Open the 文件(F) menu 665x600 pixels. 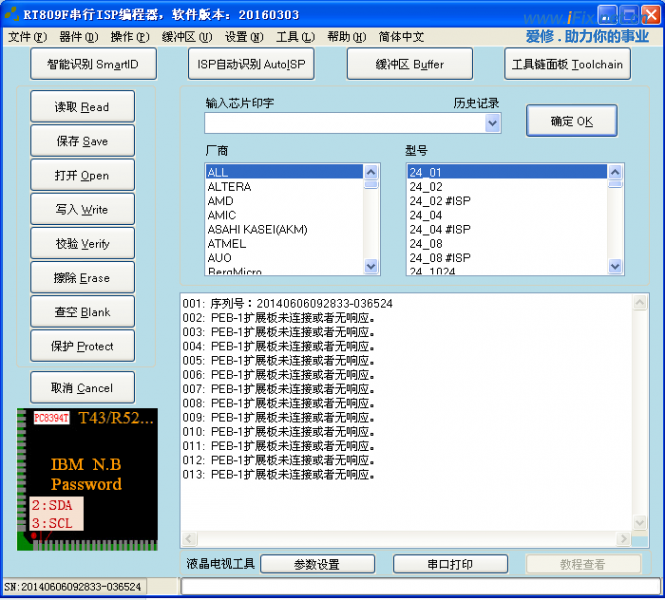click(28, 37)
